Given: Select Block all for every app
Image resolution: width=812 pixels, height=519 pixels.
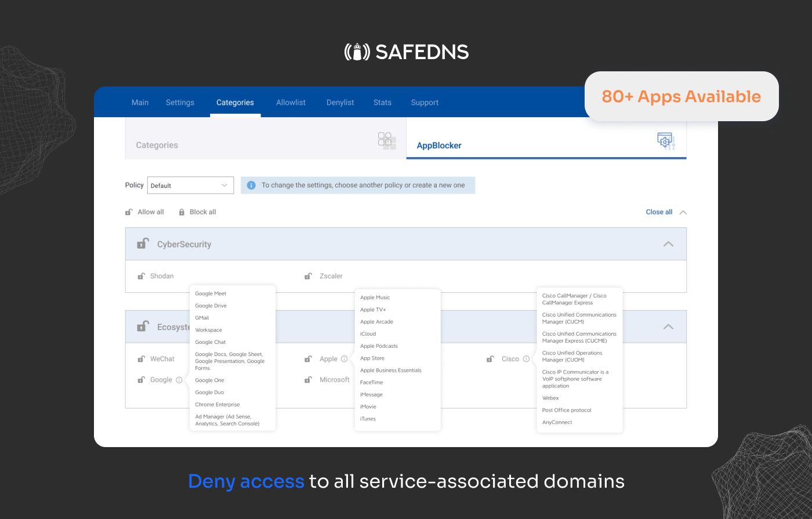Looking at the screenshot, I should 197,212.
